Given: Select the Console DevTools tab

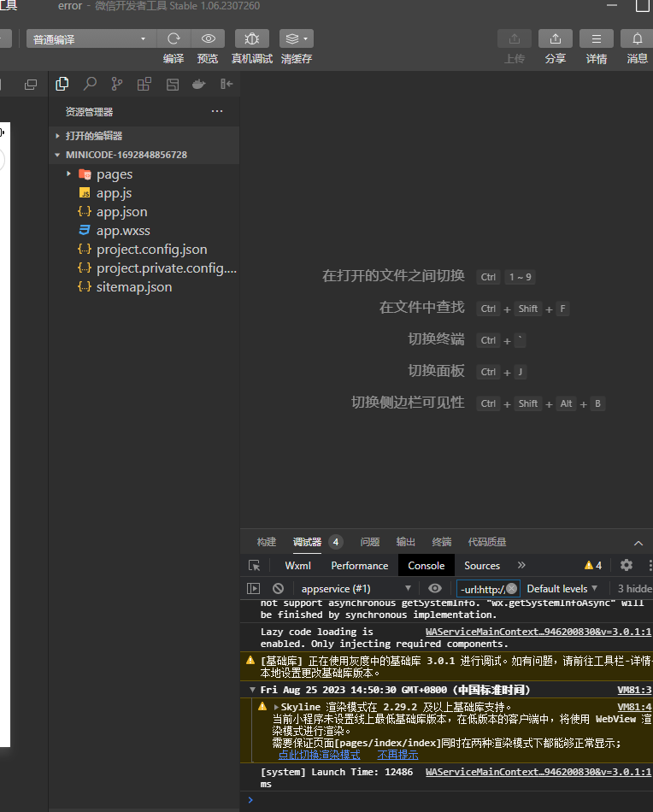Looking at the screenshot, I should pos(427,566).
